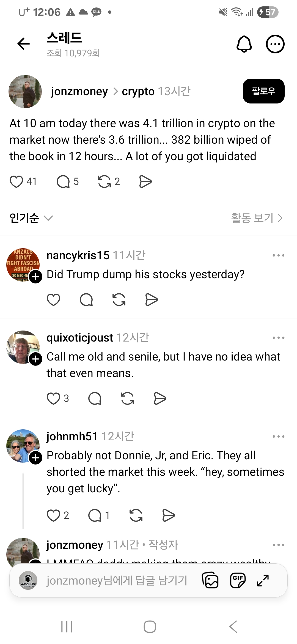The image size is (297, 644).
Task: Tap the reply field to jonzmoney
Action: coord(117,581)
